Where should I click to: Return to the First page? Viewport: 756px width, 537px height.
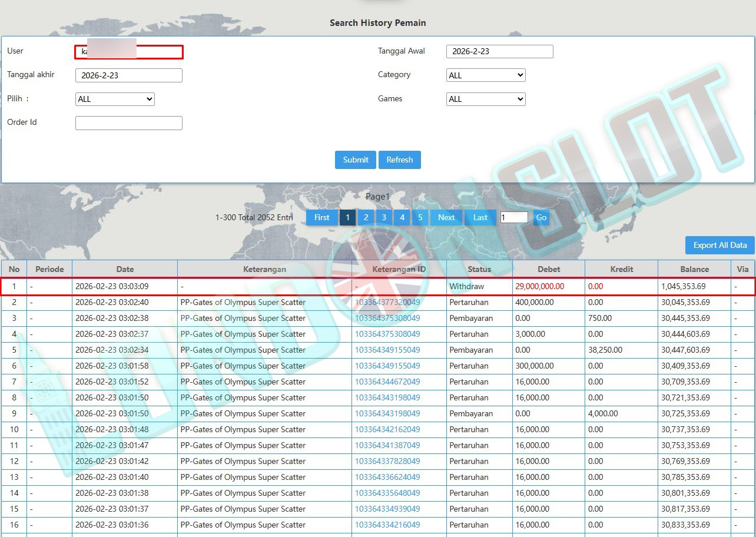[x=322, y=217]
